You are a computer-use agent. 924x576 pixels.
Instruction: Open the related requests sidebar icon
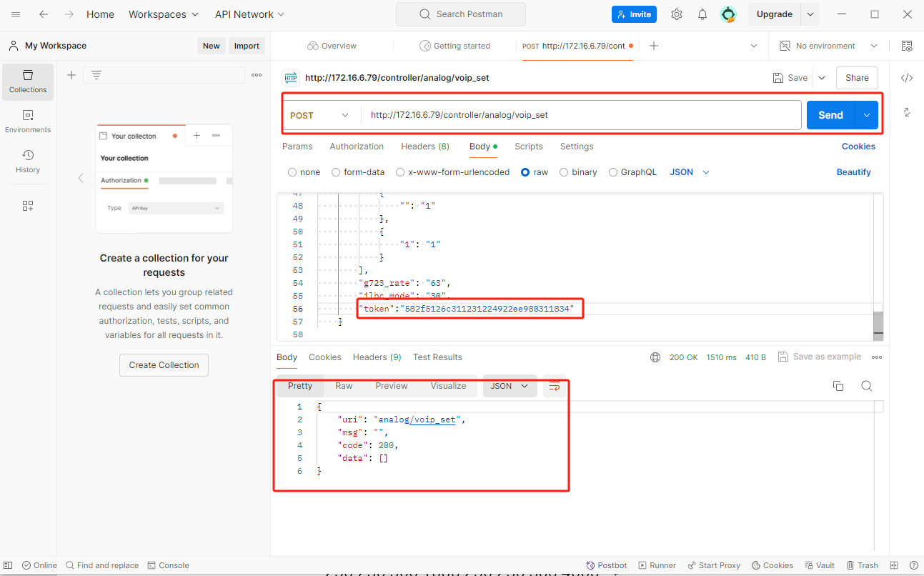[907, 112]
